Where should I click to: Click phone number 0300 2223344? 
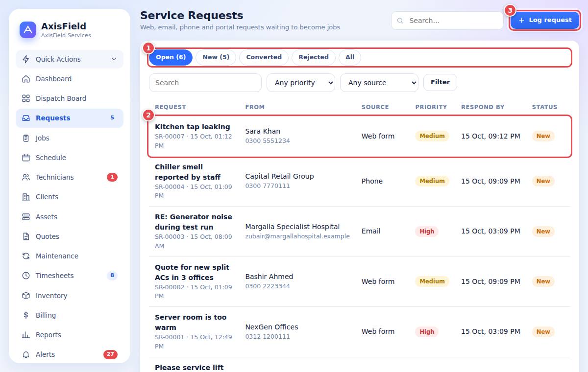pyautogui.click(x=268, y=286)
